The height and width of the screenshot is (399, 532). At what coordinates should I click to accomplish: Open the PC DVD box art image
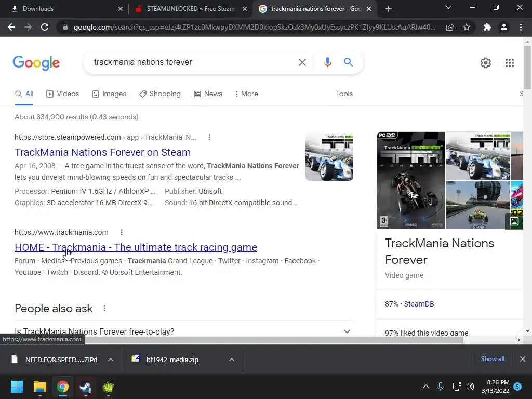pos(411,180)
